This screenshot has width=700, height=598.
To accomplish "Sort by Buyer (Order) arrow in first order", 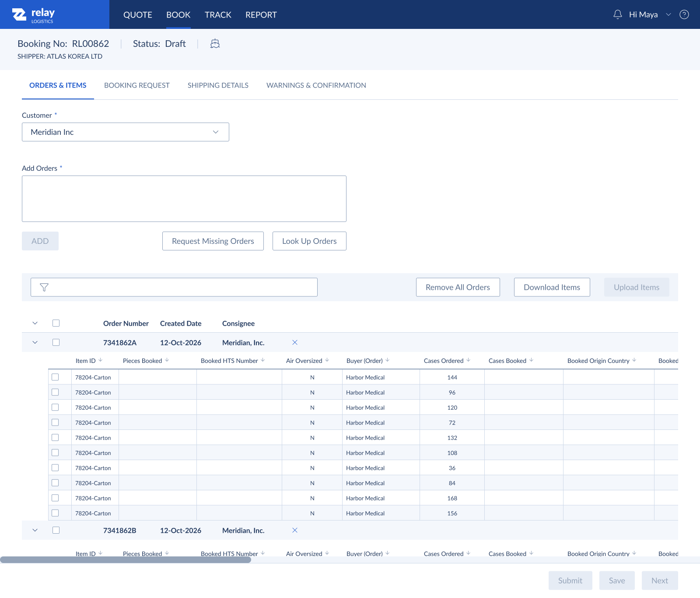I will 388,360.
